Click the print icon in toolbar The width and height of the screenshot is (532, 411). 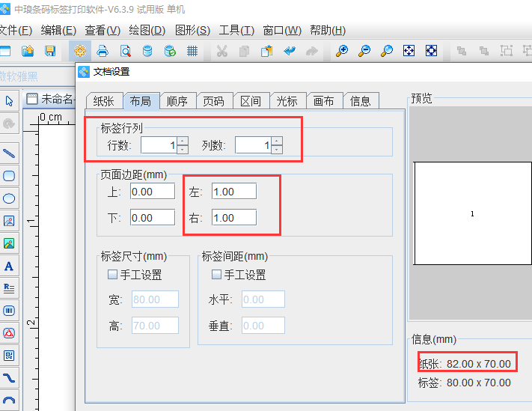103,51
